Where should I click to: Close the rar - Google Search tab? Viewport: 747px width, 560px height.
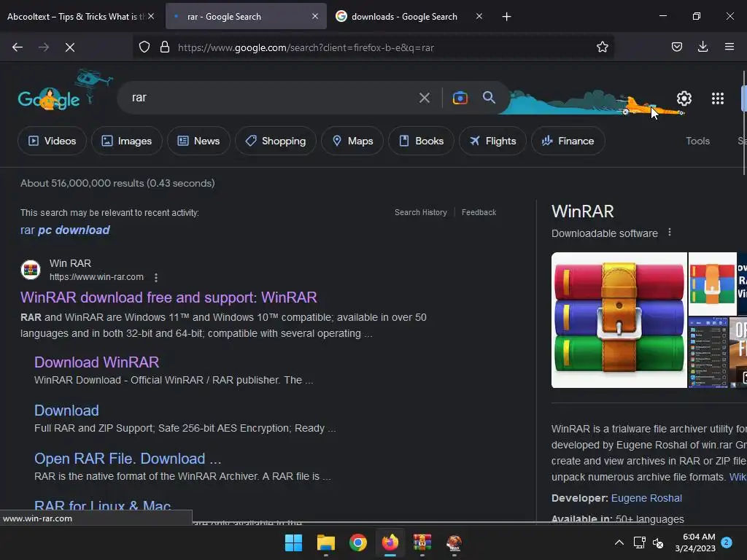click(x=315, y=16)
